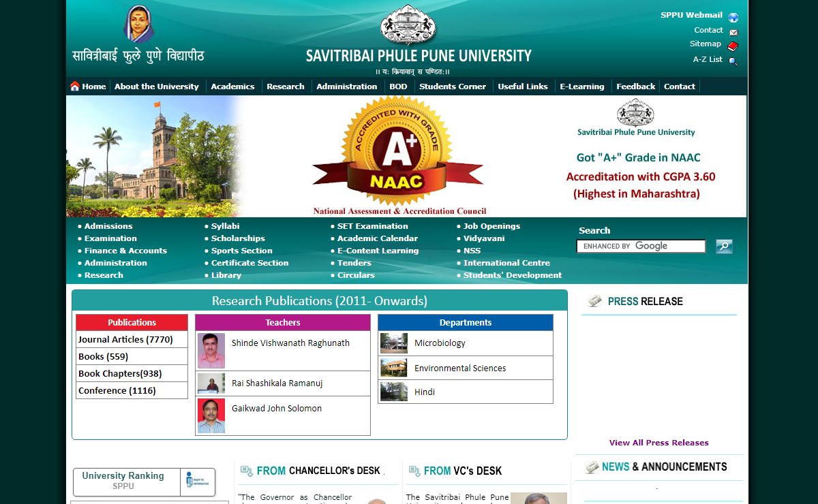
Task: Open the Scholarships link
Action: tap(238, 238)
